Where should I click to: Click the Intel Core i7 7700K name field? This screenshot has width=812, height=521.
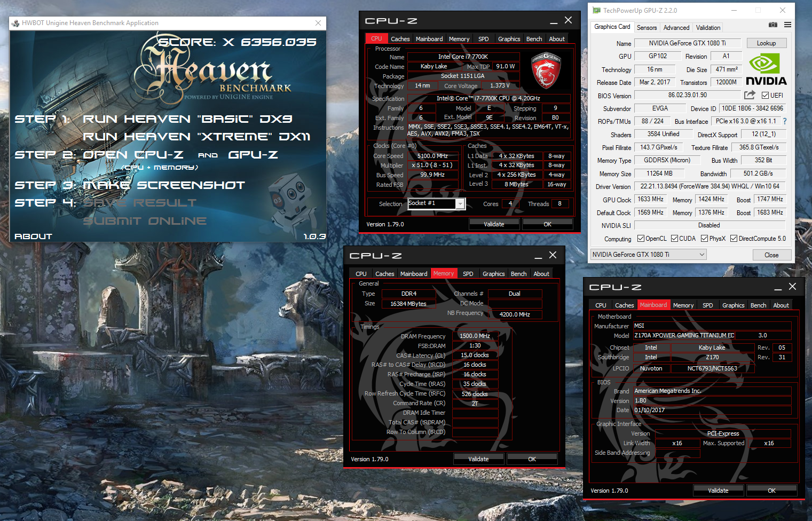[x=463, y=57]
